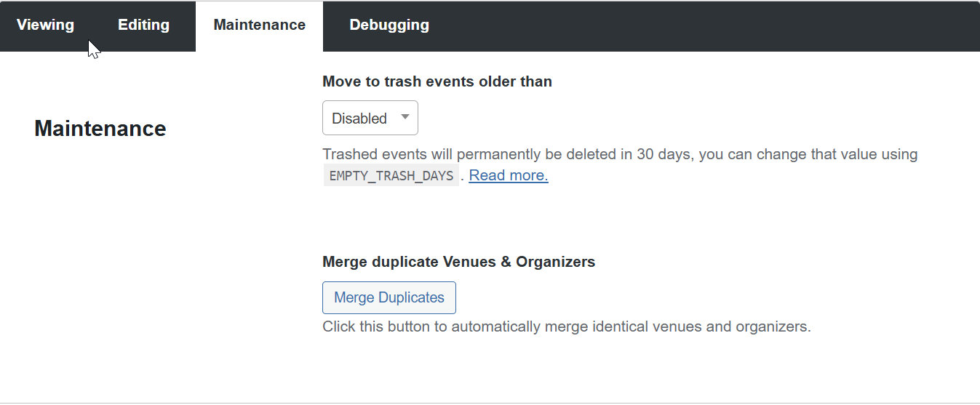Viewport: 980px width, 405px height.
Task: Click the 'Merge duplicate Venues & Organizers' heading
Action: (x=458, y=262)
